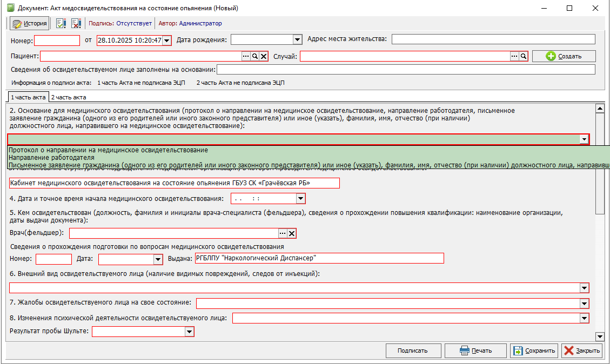
Task: Clear the Врач(фельдшер) field with X
Action: coord(292,233)
